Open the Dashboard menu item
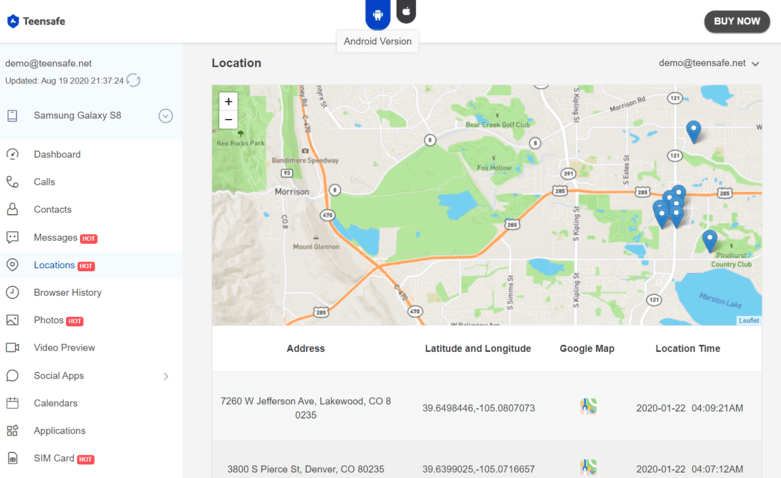This screenshot has height=478, width=781. tap(57, 154)
